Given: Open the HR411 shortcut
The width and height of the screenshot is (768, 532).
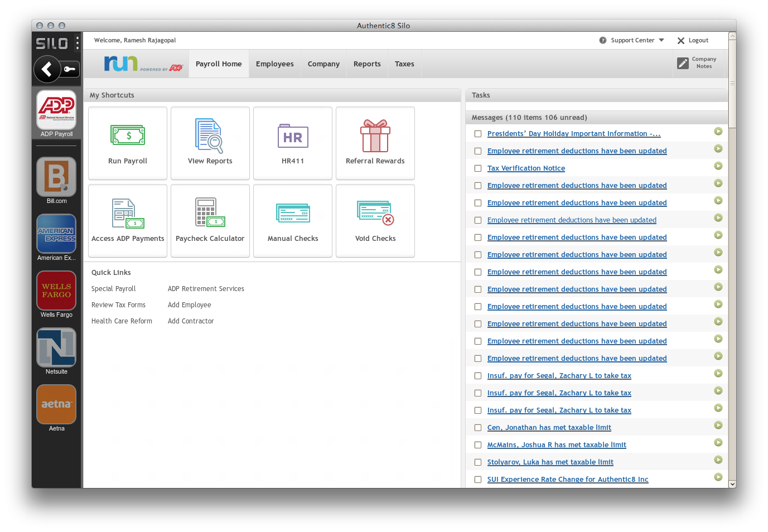Looking at the screenshot, I should (x=293, y=143).
